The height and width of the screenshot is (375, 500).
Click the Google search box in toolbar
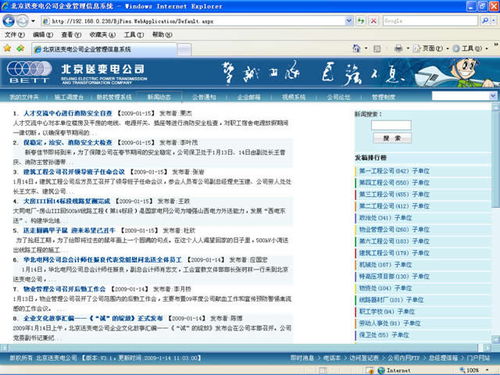[x=430, y=21]
